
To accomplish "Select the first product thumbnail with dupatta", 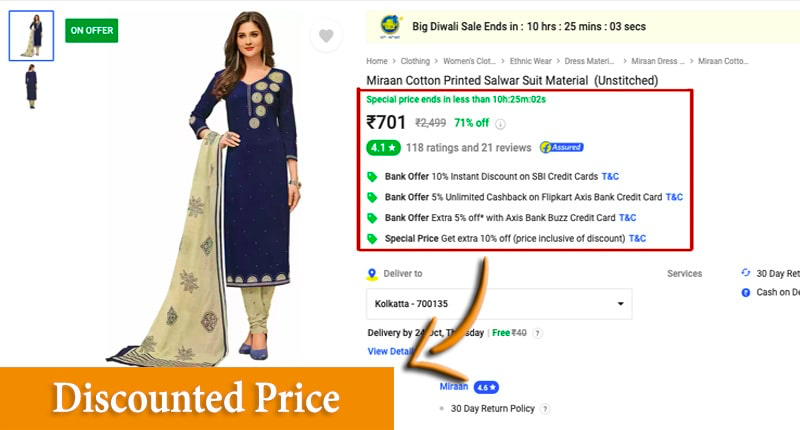I will (31, 36).
